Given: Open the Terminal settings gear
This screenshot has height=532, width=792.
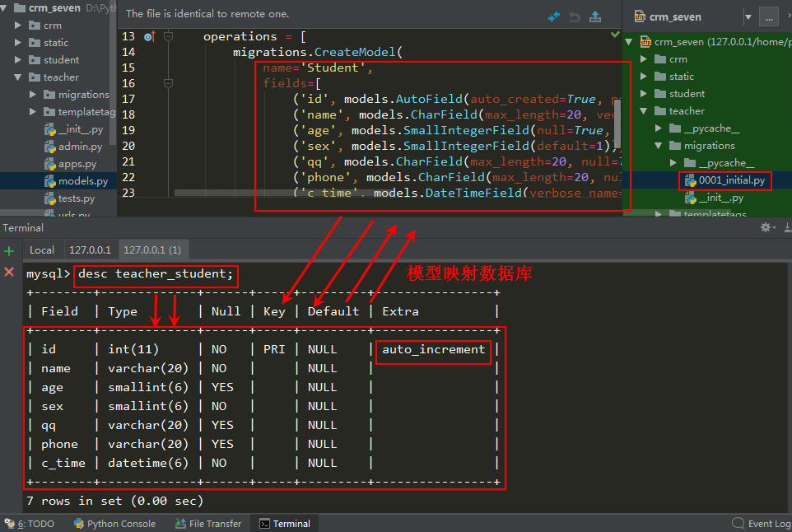Looking at the screenshot, I should [x=767, y=227].
